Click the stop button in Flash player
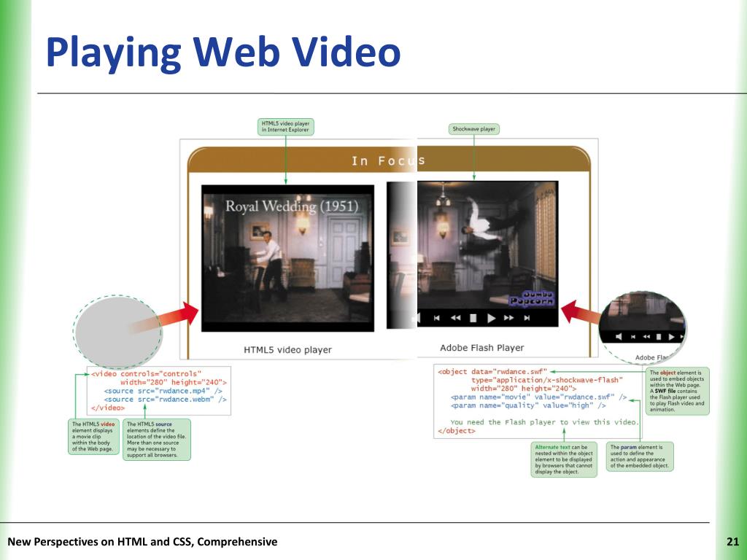The image size is (747, 560). pos(473,318)
